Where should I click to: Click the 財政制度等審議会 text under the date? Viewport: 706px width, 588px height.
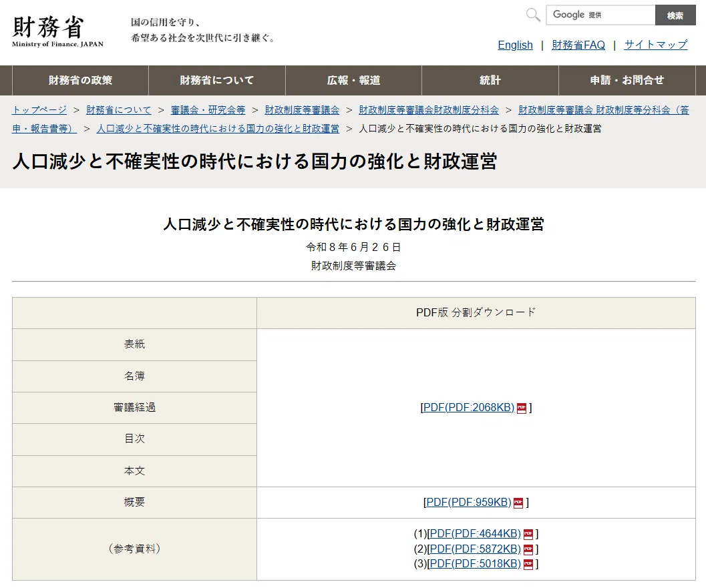(x=353, y=266)
